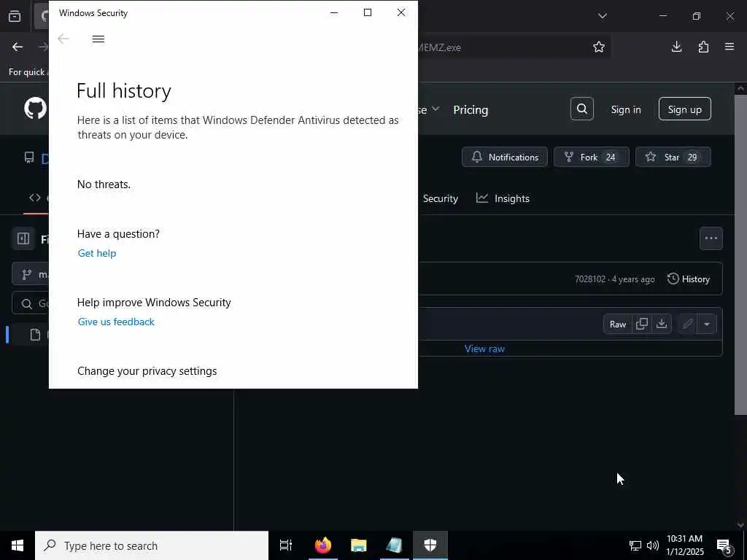The height and width of the screenshot is (560, 747).
Task: Open the notepad-like app on taskbar
Action: pyautogui.click(x=395, y=545)
